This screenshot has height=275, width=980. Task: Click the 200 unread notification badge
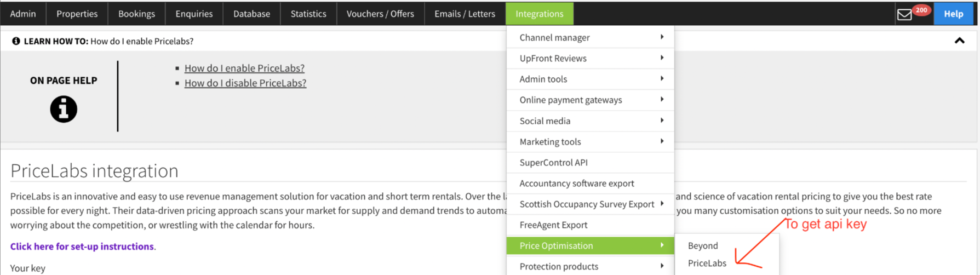[x=921, y=10]
